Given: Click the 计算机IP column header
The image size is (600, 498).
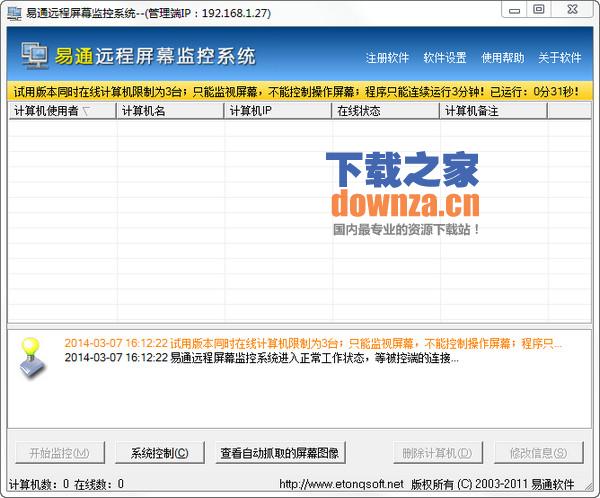Looking at the screenshot, I should pos(278,111).
